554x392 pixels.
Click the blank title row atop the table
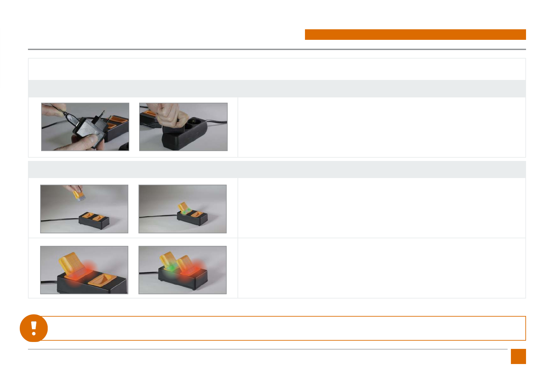(277, 69)
